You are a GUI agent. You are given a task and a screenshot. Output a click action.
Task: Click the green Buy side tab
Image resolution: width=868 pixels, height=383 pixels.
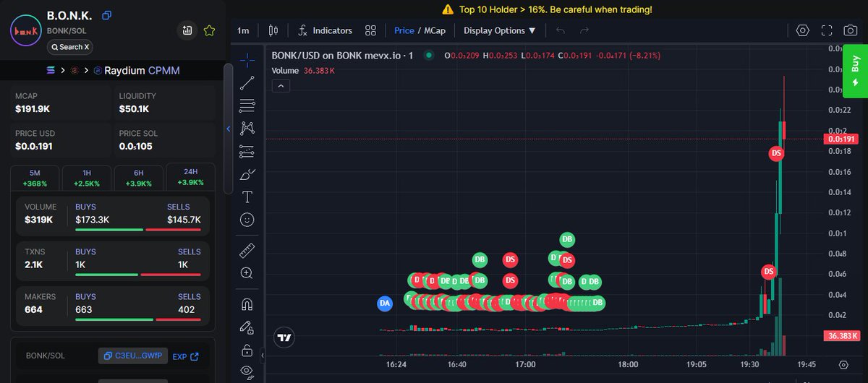(x=856, y=70)
